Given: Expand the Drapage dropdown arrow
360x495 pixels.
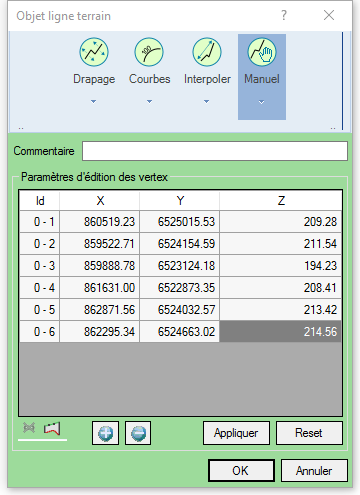Looking at the screenshot, I should point(94,101).
